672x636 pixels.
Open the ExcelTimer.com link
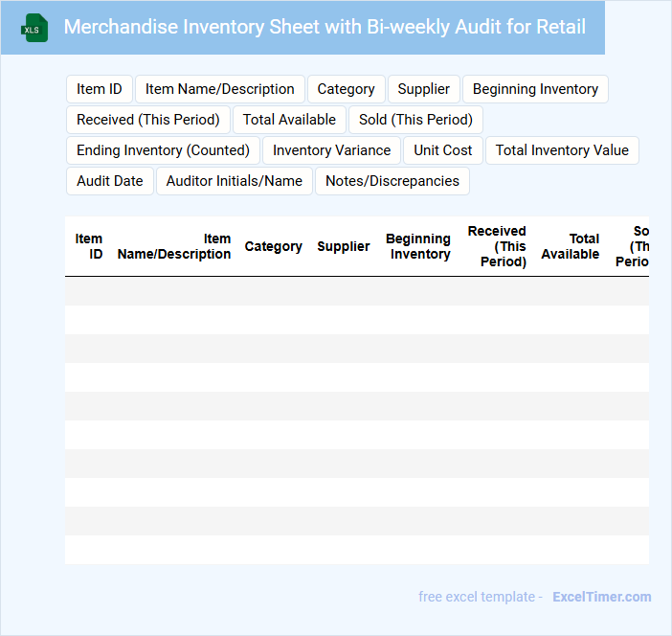point(601,597)
